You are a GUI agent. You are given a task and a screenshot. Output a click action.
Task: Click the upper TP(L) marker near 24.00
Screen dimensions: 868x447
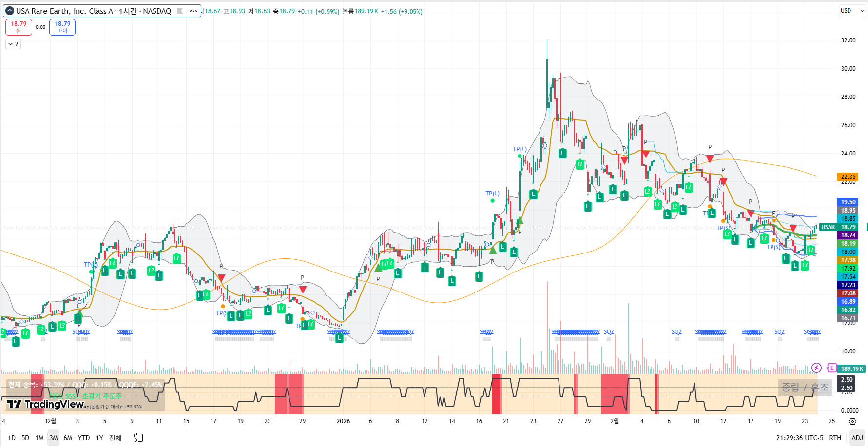(x=520, y=149)
